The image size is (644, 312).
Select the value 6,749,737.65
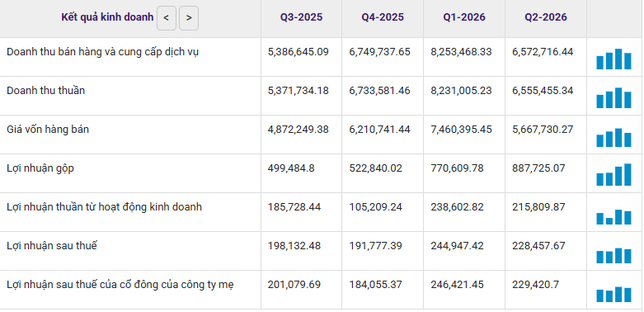pyautogui.click(x=380, y=52)
